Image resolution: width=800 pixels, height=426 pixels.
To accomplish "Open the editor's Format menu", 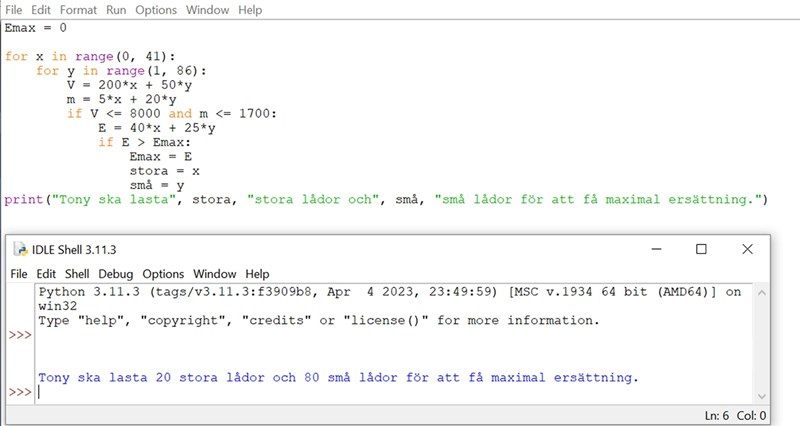I will tap(78, 10).
